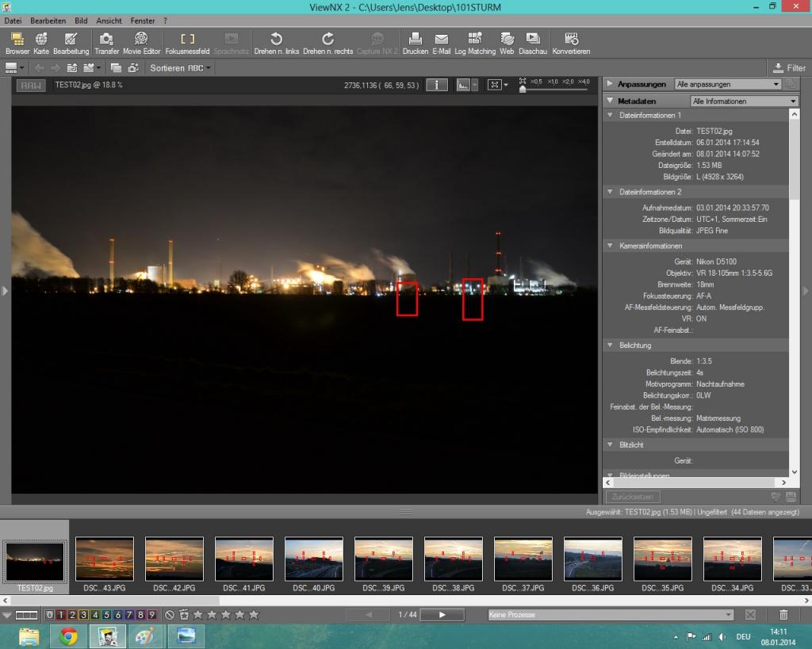Click the Drucken print icon

coord(416,44)
